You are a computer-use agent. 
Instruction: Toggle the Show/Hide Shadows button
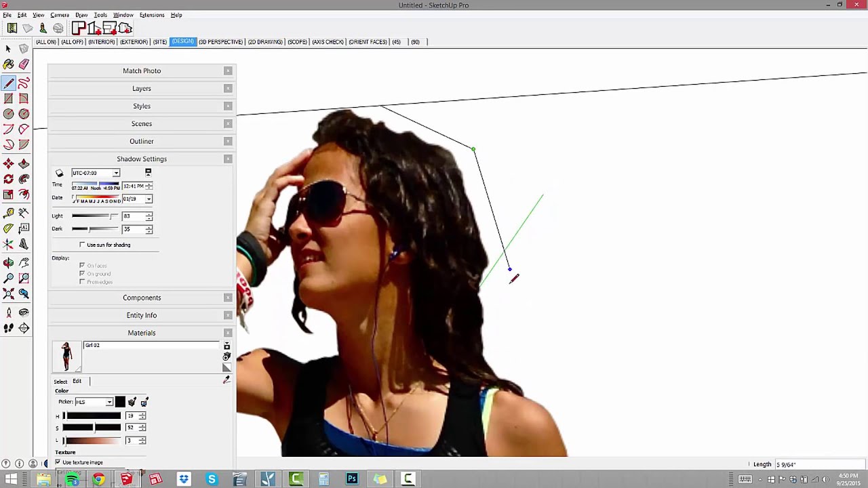(59, 173)
